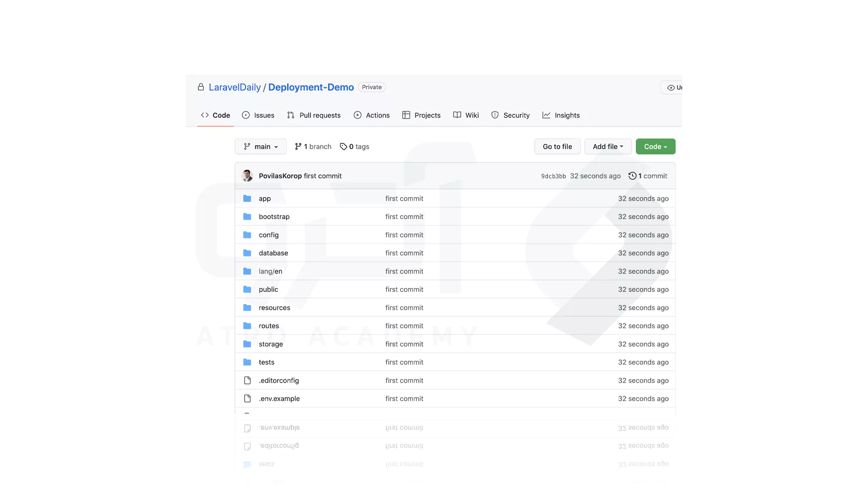
Task: Open the green Code dropdown
Action: click(656, 146)
